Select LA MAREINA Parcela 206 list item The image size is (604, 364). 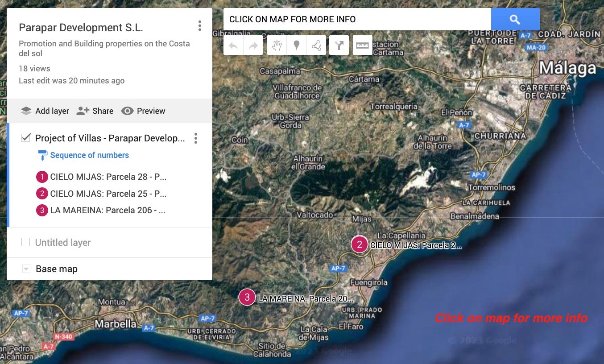pos(108,210)
